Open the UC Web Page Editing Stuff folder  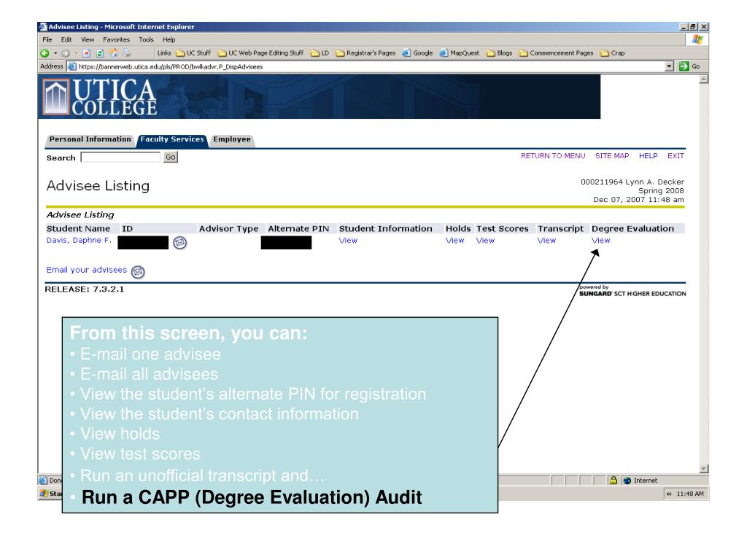(x=260, y=53)
